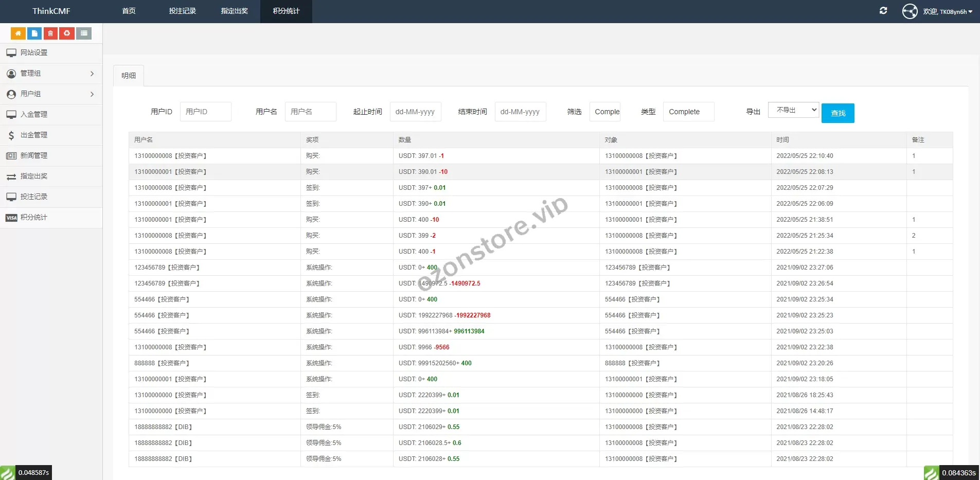Click the blue 查找 search button
Viewport: 980px width, 480px height.
tap(838, 113)
